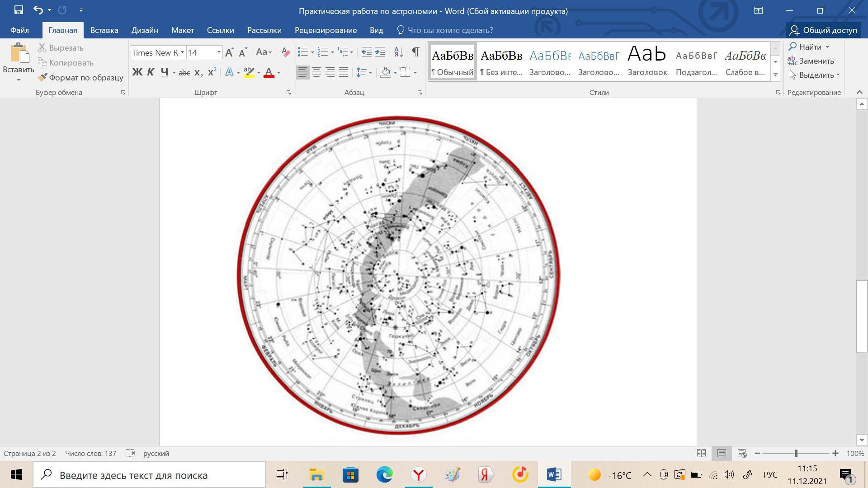Click the Windows taskbar search field
This screenshot has width=868, height=488.
[149, 475]
